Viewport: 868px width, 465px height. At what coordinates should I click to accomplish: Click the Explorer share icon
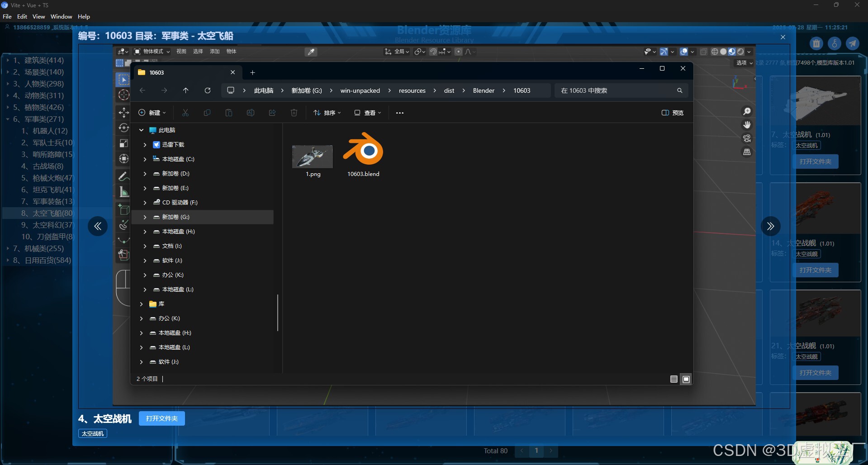pos(272,113)
